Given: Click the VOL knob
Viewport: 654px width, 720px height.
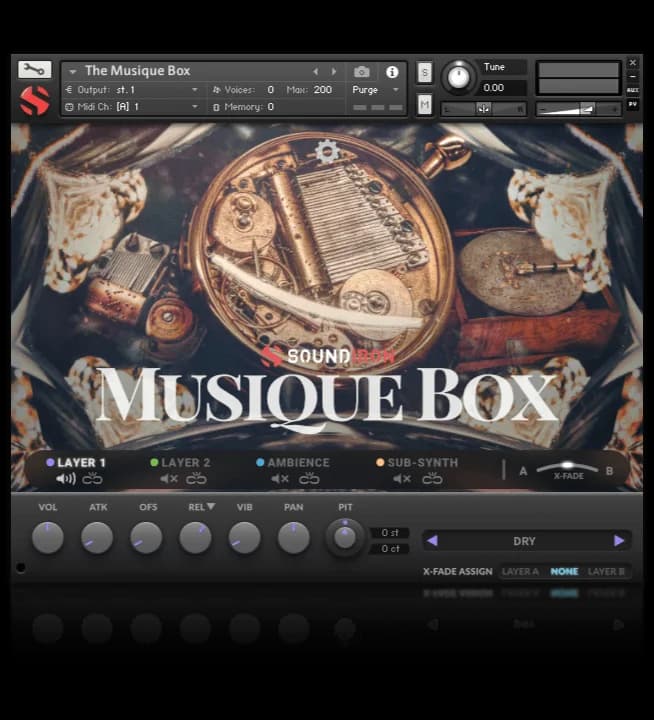Looking at the screenshot, I should coord(47,537).
